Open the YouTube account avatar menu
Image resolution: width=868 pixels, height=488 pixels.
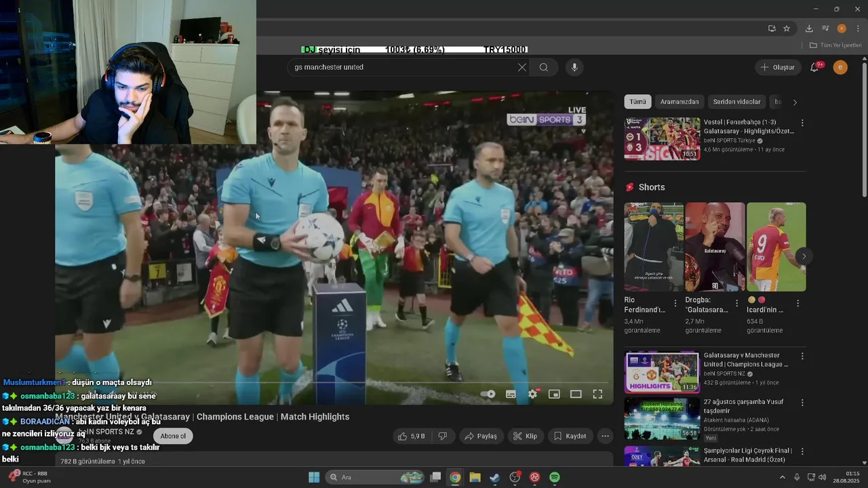[x=840, y=67]
